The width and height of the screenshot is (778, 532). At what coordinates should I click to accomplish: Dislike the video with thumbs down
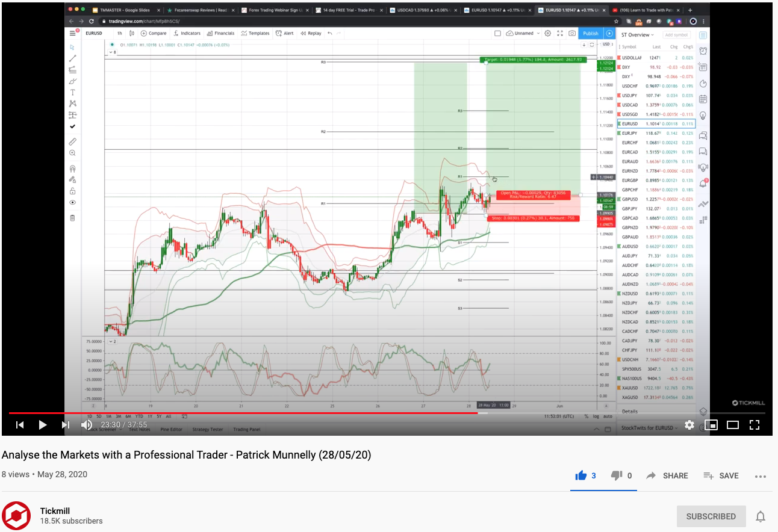click(x=616, y=475)
